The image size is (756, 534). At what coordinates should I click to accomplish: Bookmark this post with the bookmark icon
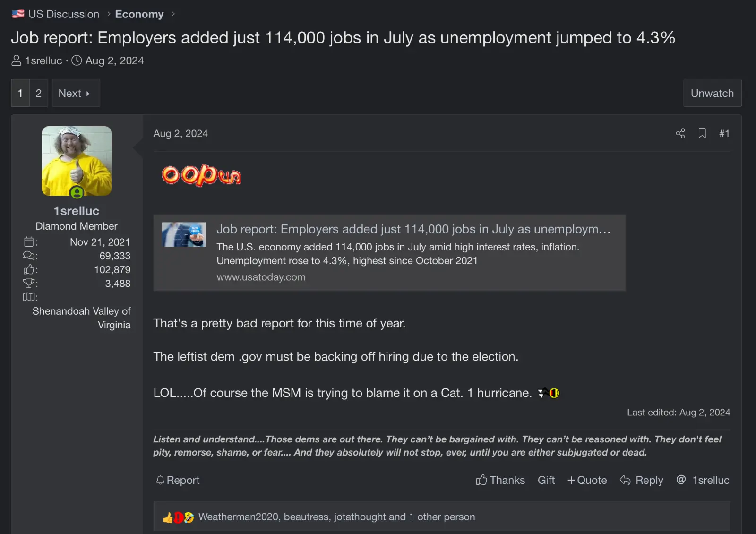point(702,133)
